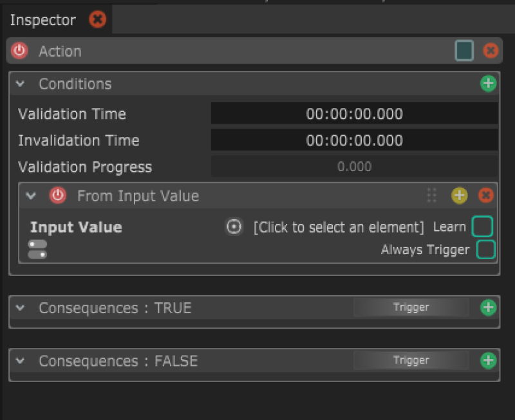The width and height of the screenshot is (515, 420).
Task: Add a new condition with green plus
Action: (x=489, y=84)
